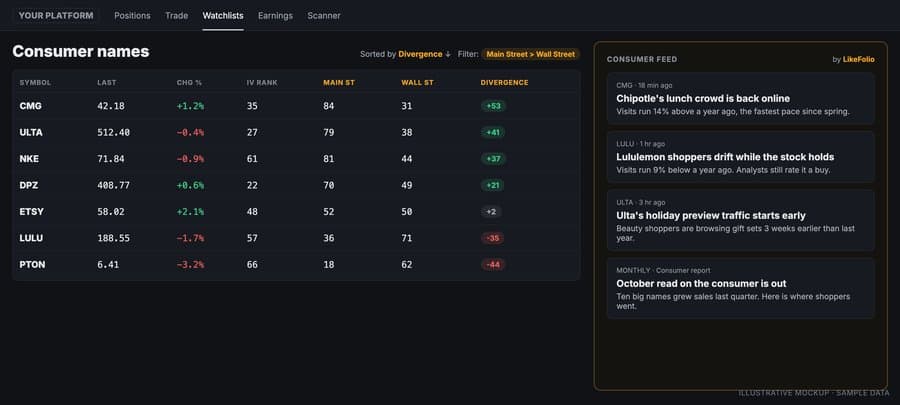Click the 188.55 last price
Viewport: 900px width, 405px height.
pos(114,238)
